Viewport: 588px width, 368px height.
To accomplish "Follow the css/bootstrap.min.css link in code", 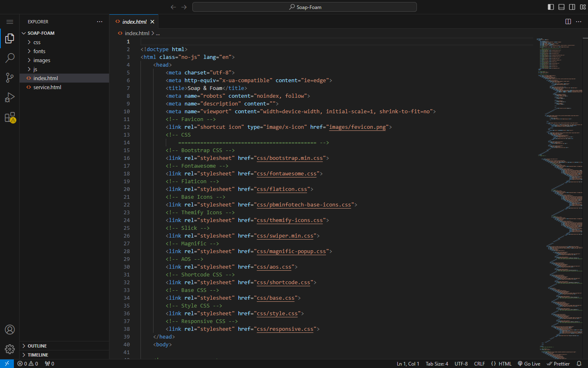I will point(290,158).
